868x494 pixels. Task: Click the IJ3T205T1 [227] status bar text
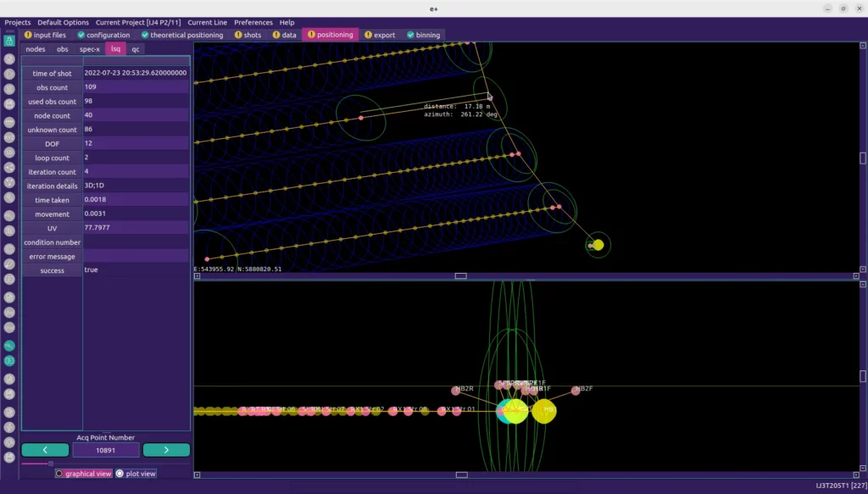(x=841, y=486)
